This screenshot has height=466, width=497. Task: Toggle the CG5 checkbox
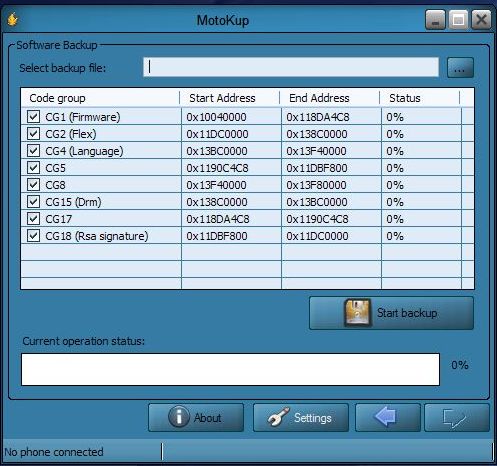pos(33,168)
